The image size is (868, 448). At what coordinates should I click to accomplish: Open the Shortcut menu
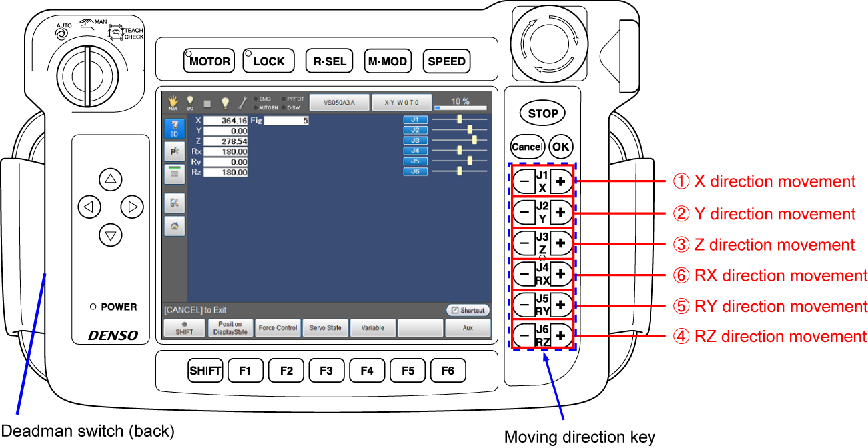click(468, 311)
